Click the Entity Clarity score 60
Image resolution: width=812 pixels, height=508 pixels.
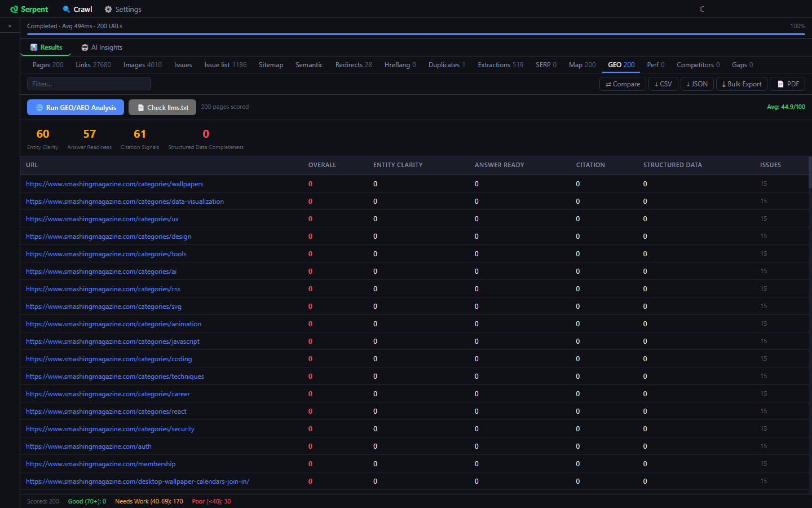coord(43,134)
